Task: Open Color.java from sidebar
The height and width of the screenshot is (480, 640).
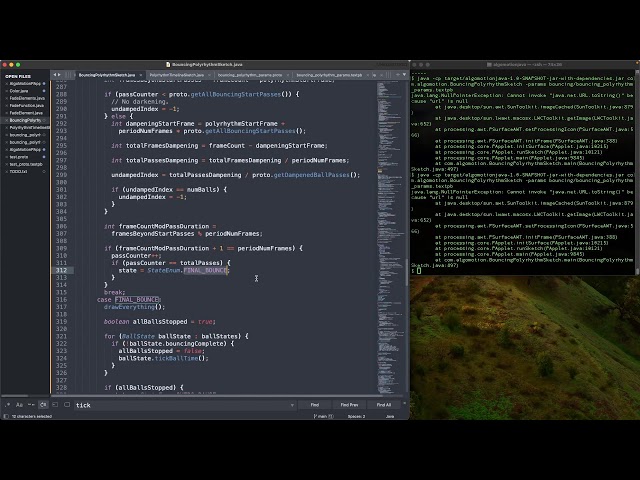Action: [19, 91]
